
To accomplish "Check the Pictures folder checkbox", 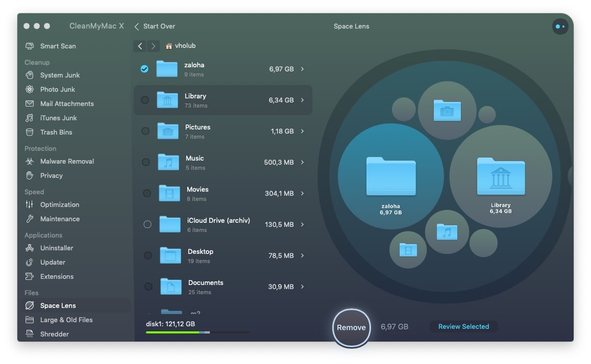I will (145, 131).
